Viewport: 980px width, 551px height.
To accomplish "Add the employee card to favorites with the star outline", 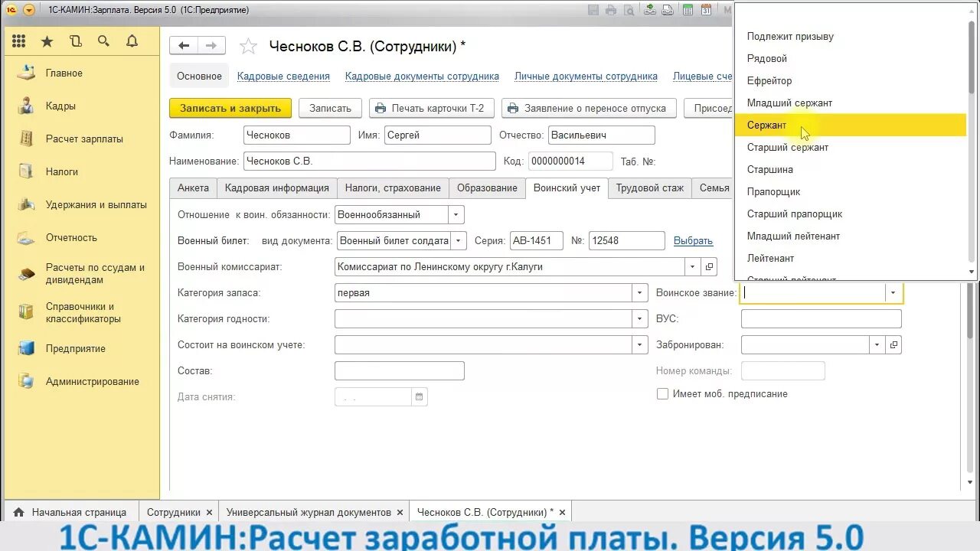I will (x=248, y=47).
